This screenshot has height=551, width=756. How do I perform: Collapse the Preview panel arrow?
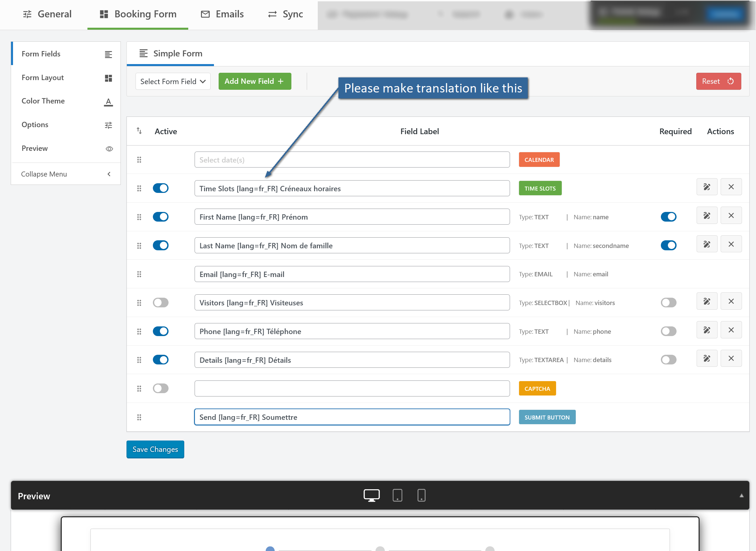(x=741, y=496)
